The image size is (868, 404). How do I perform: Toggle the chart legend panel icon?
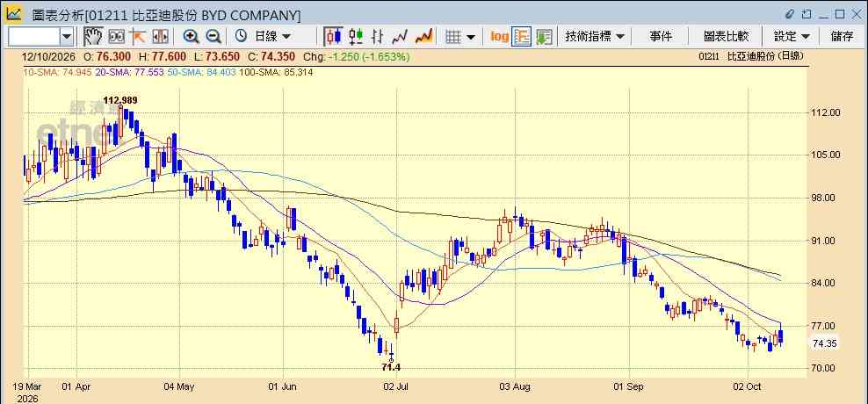pyautogui.click(x=522, y=37)
